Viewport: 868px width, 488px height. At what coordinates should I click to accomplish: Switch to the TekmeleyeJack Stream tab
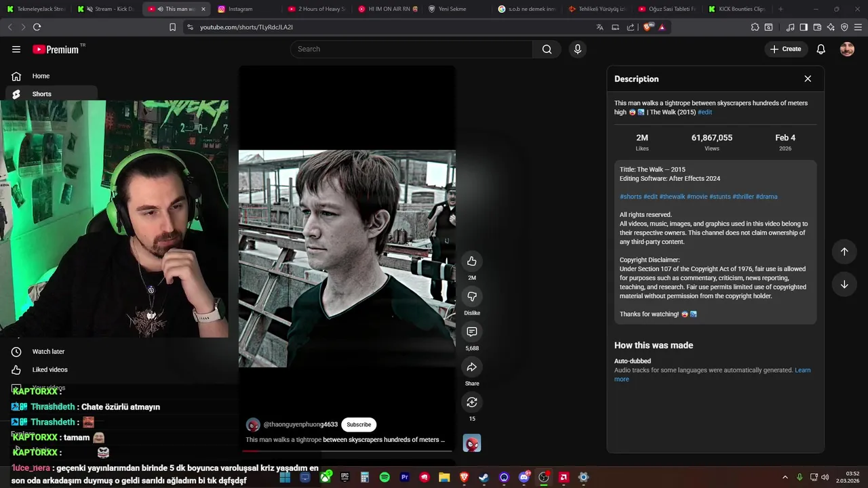(35, 9)
